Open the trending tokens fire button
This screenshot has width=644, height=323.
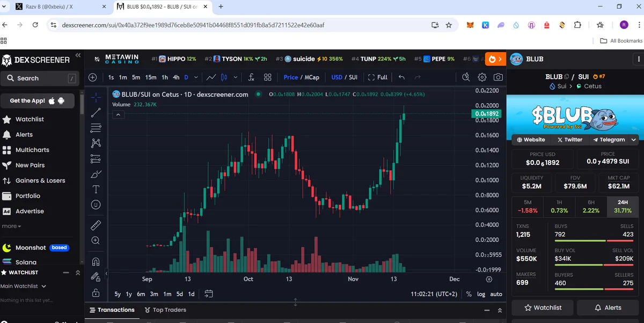click(x=495, y=59)
